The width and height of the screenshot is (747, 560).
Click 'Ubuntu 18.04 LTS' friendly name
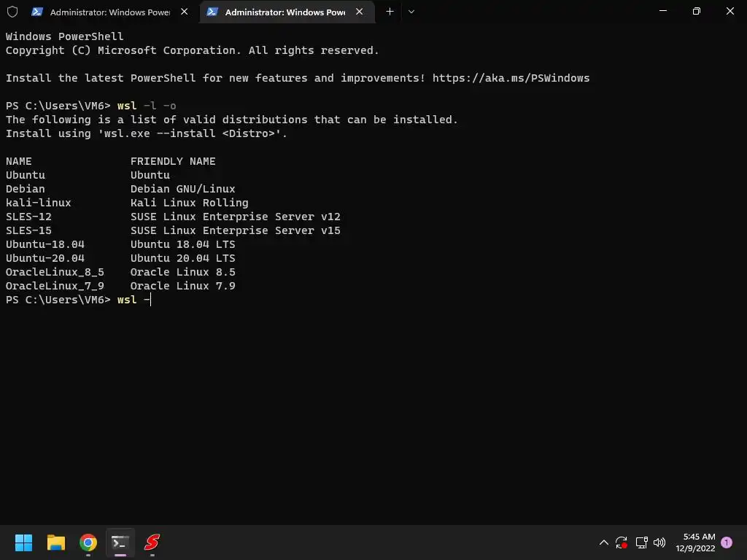(x=183, y=244)
